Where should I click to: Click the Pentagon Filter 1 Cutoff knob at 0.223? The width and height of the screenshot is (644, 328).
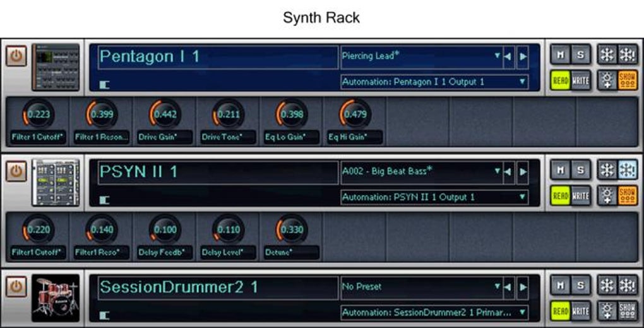coord(38,114)
